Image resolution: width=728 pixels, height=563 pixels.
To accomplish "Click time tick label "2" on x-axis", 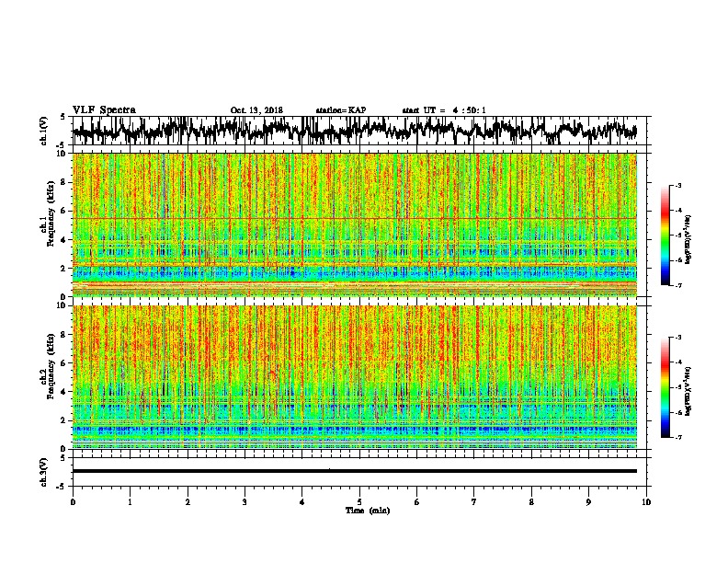I will [188, 502].
